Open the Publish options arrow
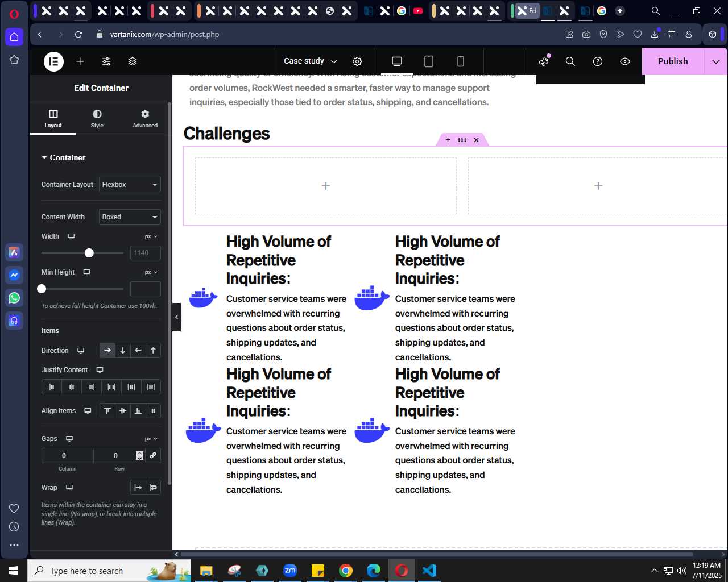The image size is (728, 582). click(715, 61)
